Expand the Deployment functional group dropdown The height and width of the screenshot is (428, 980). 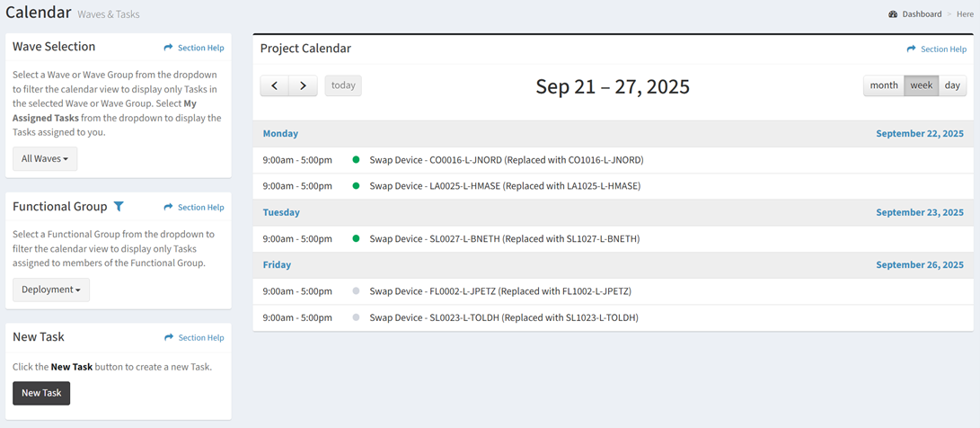51,290
